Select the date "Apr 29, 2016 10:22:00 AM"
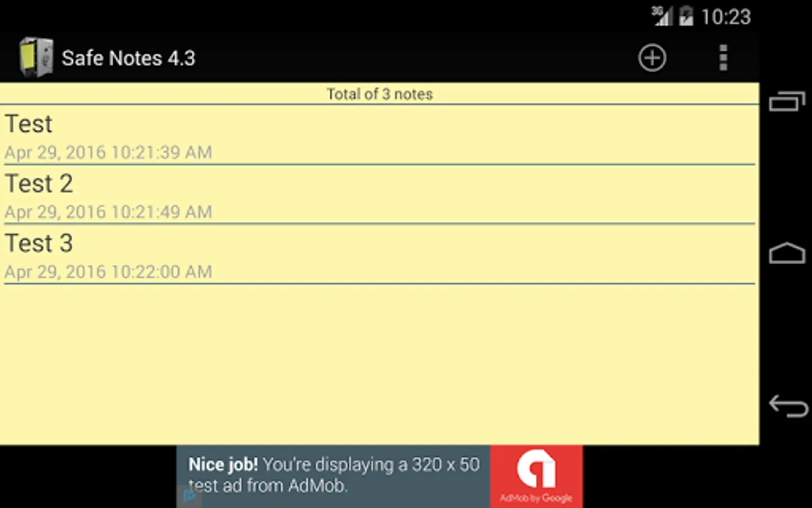The height and width of the screenshot is (508, 812). pyautogui.click(x=108, y=272)
